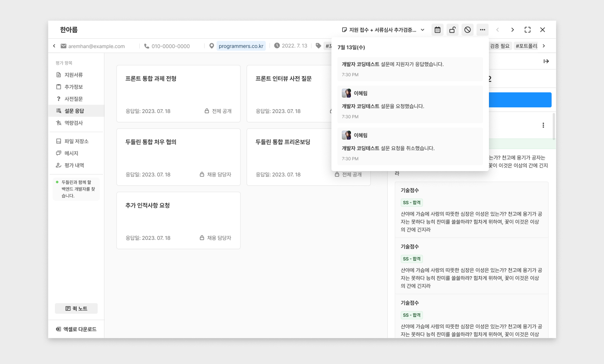Select 지원서류 in the sidebar

coord(73,75)
